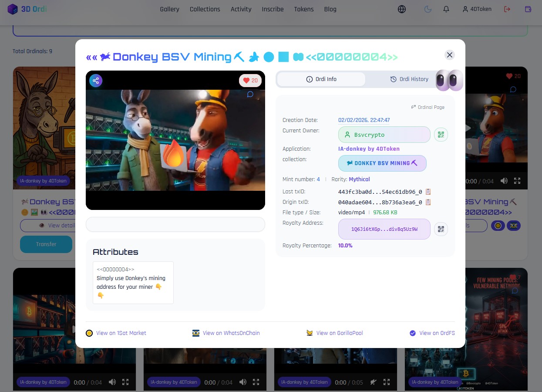Open IA-donkey by 4DToken application link

[x=369, y=149]
